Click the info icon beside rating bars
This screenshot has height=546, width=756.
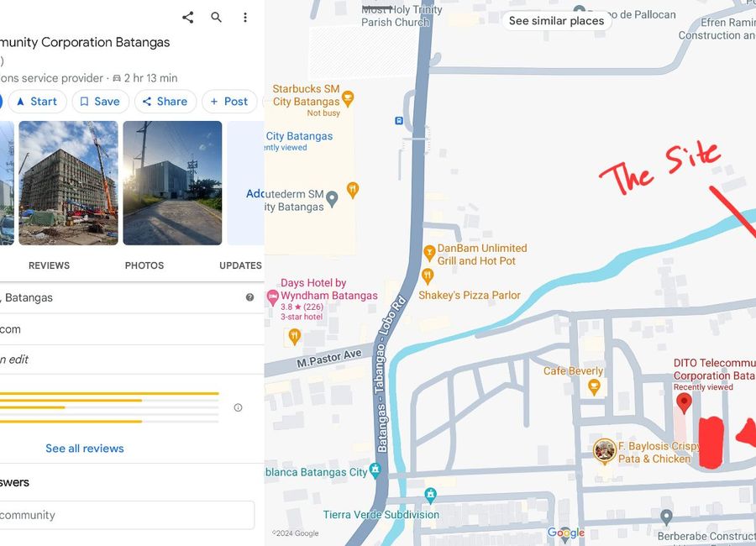(x=238, y=407)
